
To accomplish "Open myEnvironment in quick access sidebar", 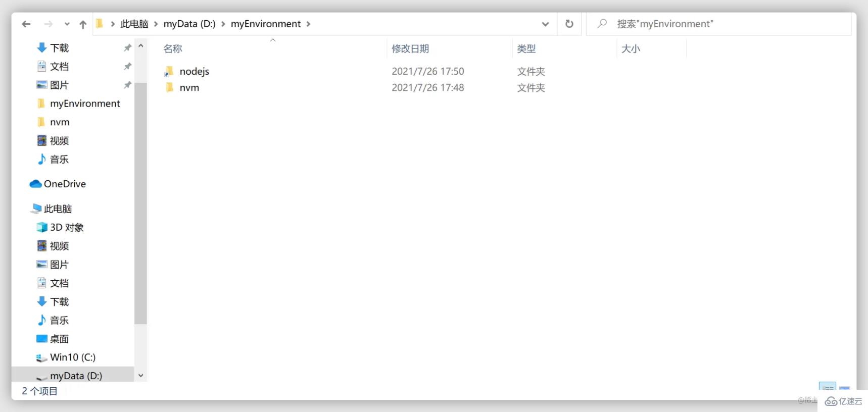I will (x=85, y=104).
